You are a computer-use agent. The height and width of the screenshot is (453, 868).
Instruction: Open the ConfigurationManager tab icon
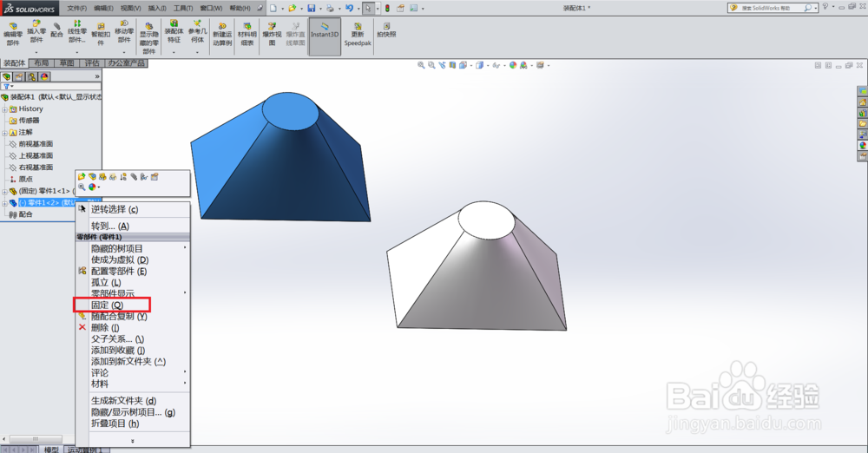coord(31,76)
